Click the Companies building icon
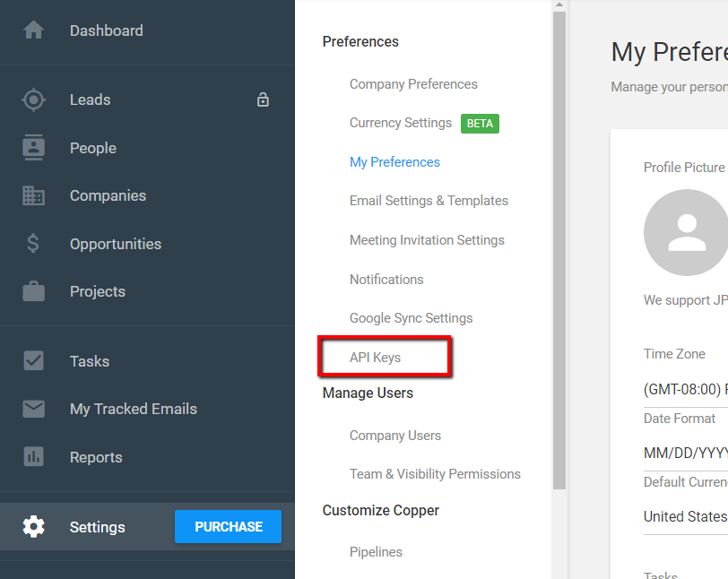The width and height of the screenshot is (728, 579). click(x=33, y=194)
